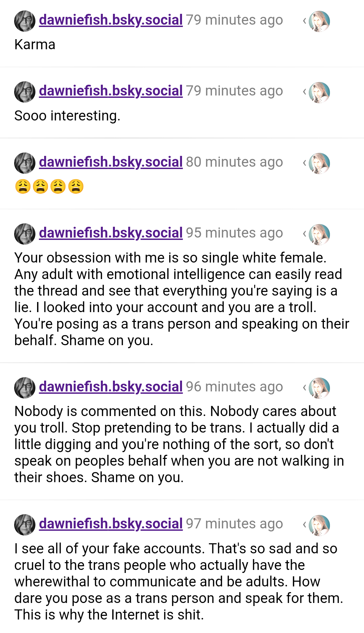Open dawniefish.bsky.social link on 95 minutes ago post
The height and width of the screenshot is (633, 364).
pos(111,233)
